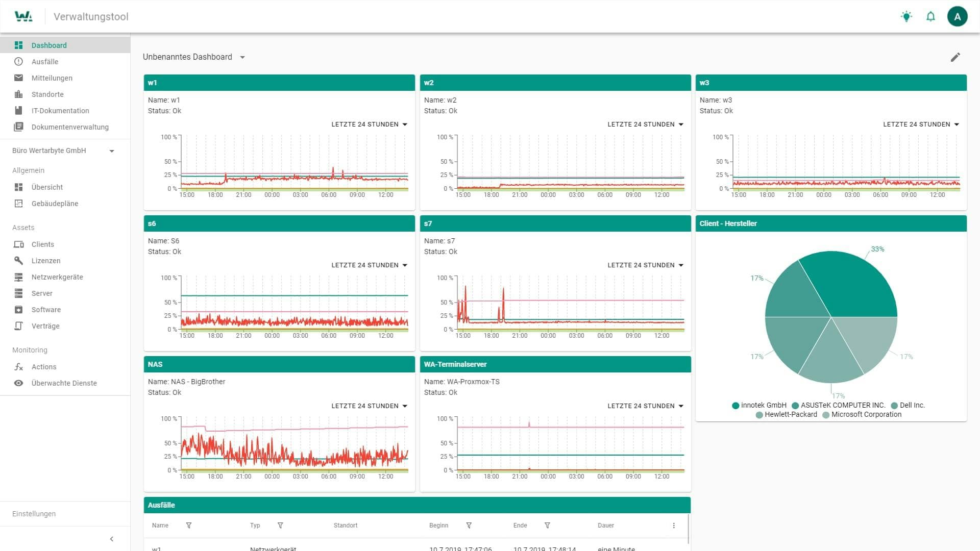This screenshot has width=980, height=551.
Task: Toggle Microsoft Corporation legend entry
Action: [x=862, y=415]
